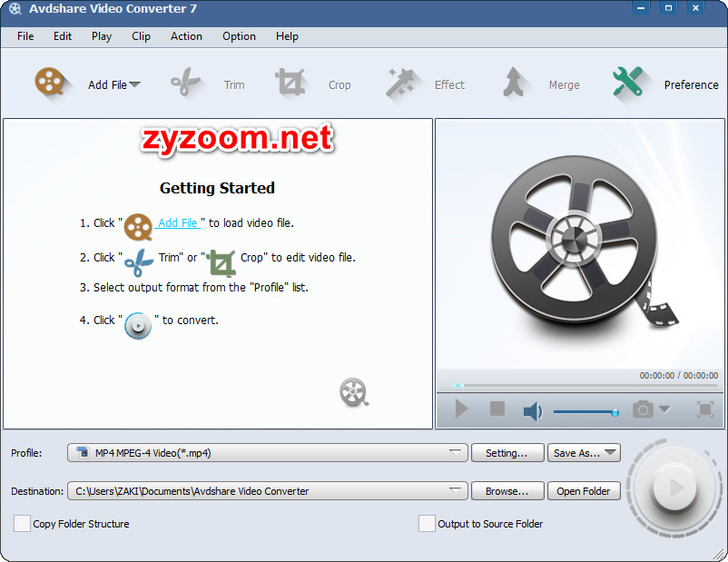Click the video seek progress bar
Image resolution: width=728 pixels, height=562 pixels.
585,385
